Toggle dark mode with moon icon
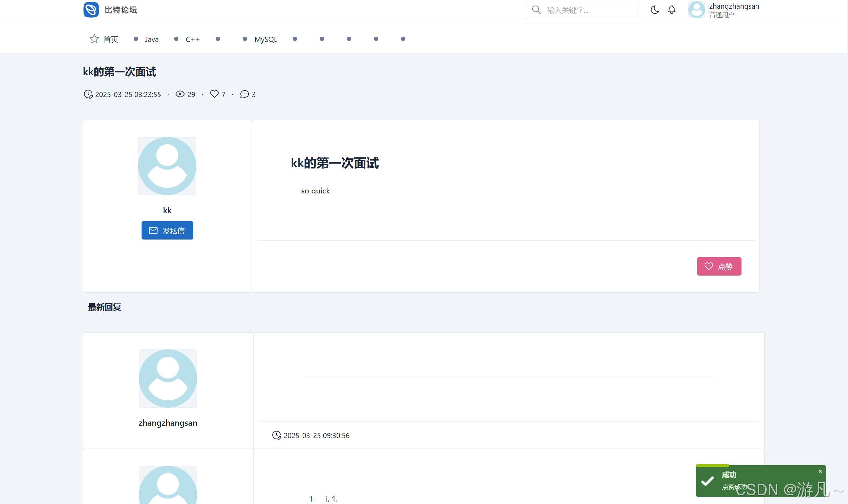 654,10
